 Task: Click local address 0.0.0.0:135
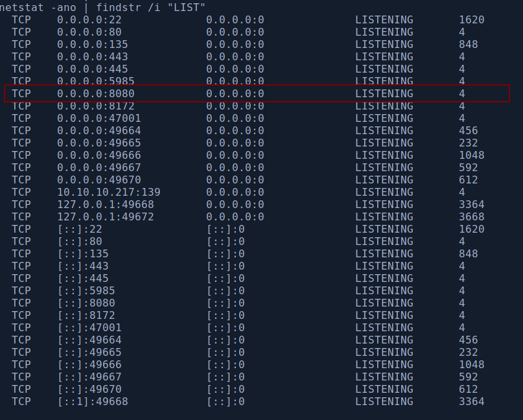93,44
